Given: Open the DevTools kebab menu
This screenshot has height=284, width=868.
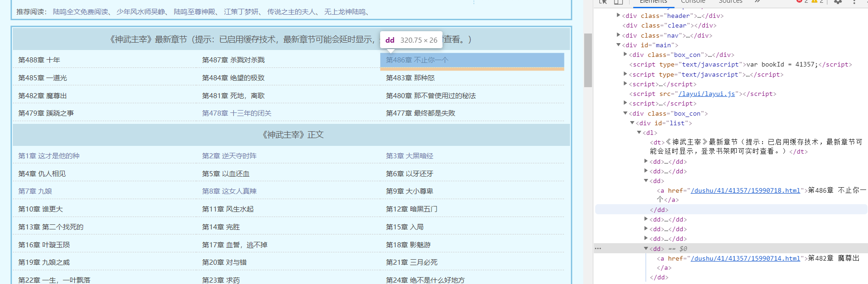Looking at the screenshot, I should click(854, 2).
